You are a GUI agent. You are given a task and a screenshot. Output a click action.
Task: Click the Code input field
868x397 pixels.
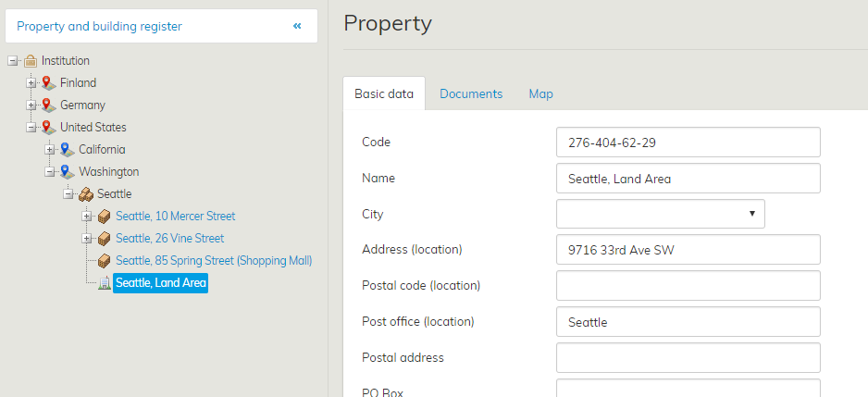tap(688, 143)
